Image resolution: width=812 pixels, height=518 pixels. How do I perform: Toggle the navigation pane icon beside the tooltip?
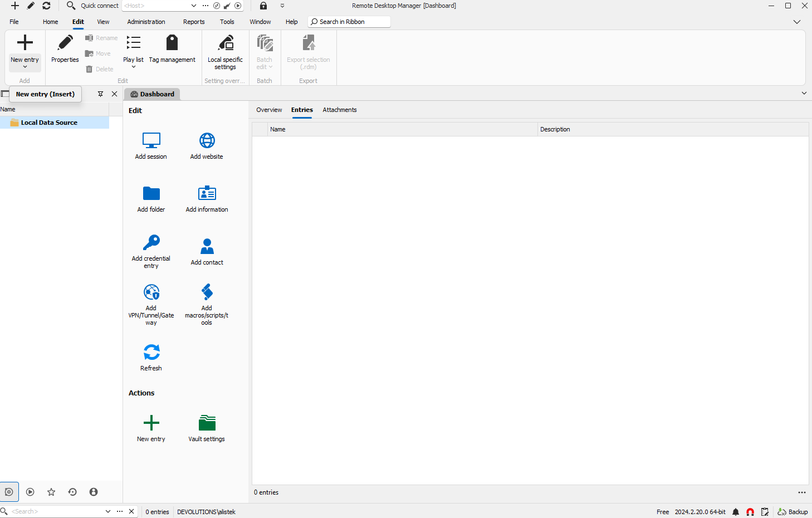[x=5, y=94]
